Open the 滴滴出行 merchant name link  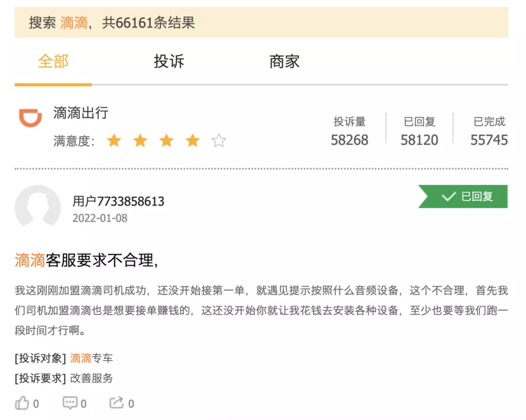click(81, 113)
